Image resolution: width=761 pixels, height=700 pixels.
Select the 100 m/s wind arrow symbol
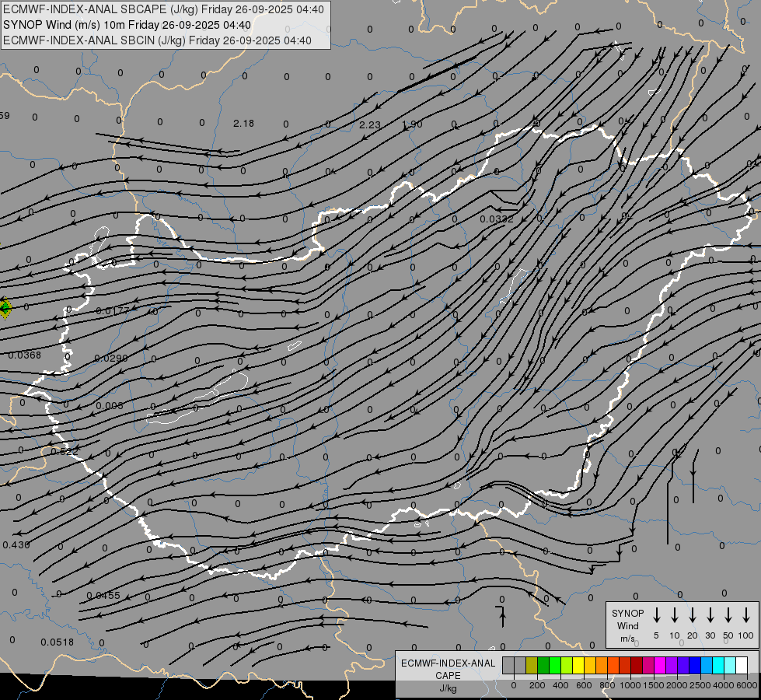click(x=746, y=615)
